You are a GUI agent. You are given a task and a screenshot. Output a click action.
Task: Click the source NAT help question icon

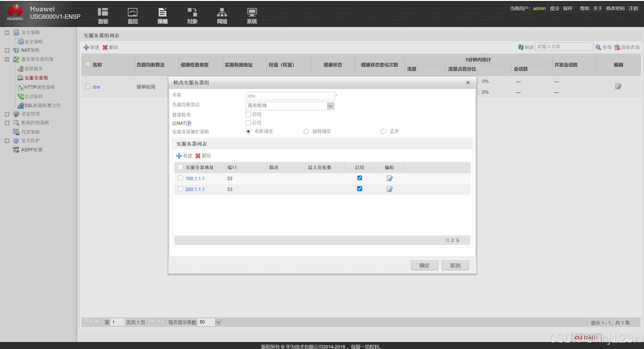pyautogui.click(x=189, y=123)
